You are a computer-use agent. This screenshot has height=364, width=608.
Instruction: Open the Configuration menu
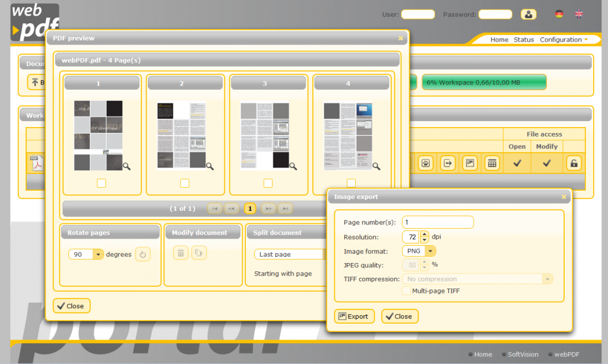pyautogui.click(x=560, y=39)
